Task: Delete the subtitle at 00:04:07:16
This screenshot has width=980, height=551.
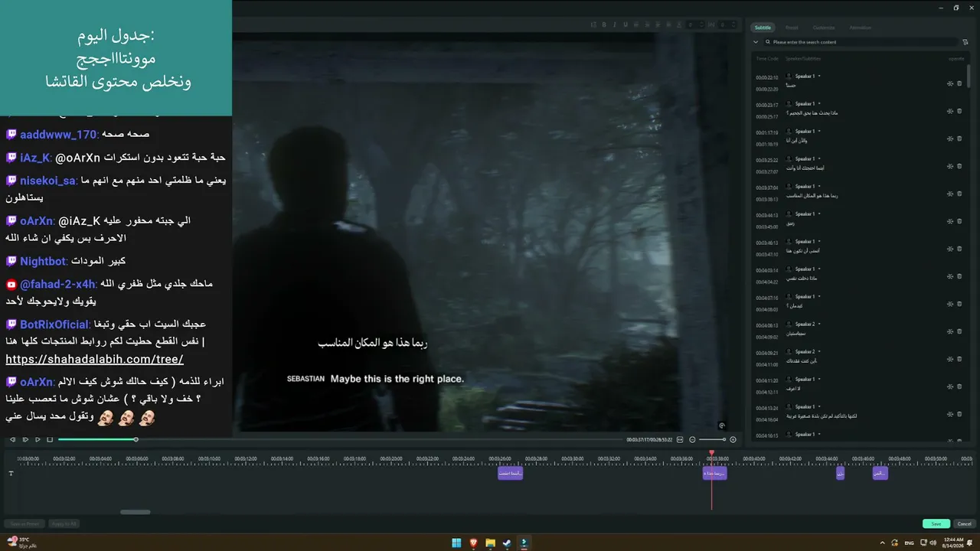Action: click(x=959, y=304)
